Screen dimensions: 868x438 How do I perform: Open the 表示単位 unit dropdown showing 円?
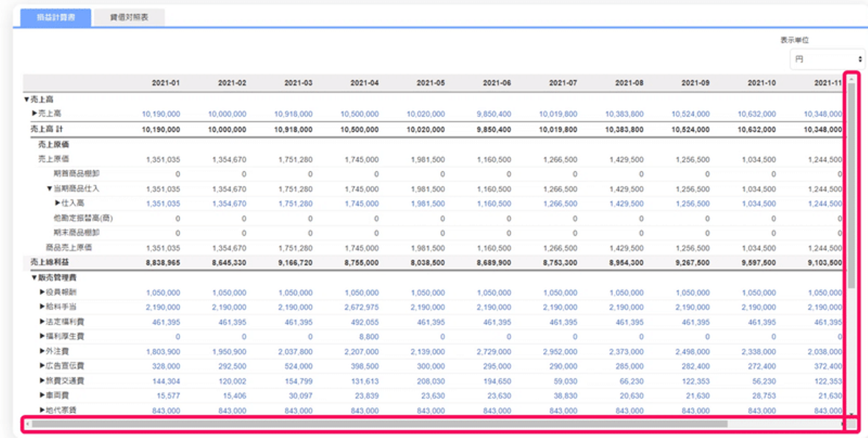coord(827,59)
